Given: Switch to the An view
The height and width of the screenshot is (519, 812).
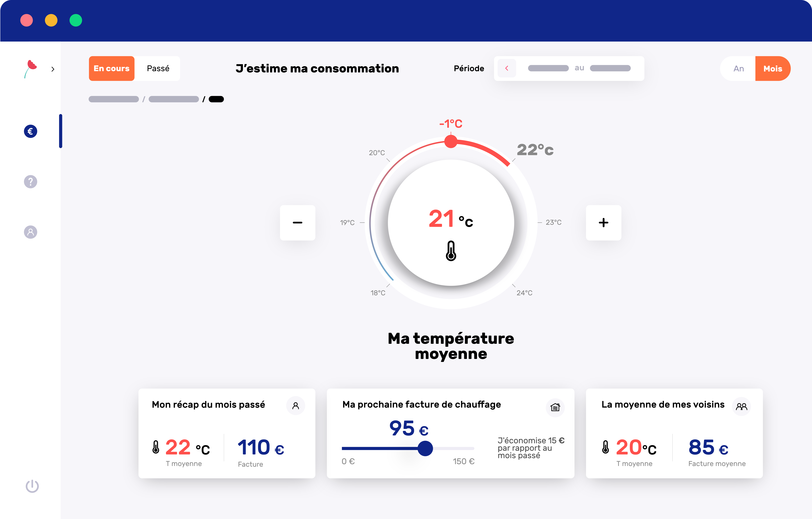Looking at the screenshot, I should (739, 68).
